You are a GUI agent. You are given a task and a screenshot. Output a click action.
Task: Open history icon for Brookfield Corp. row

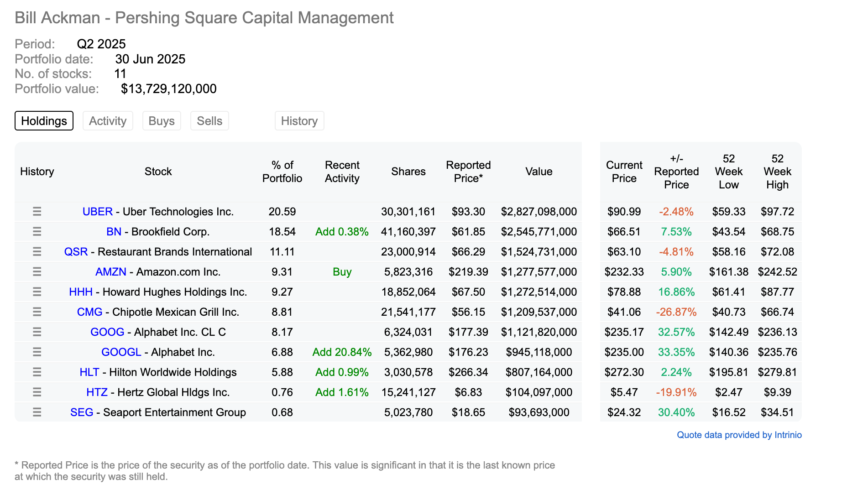point(37,231)
